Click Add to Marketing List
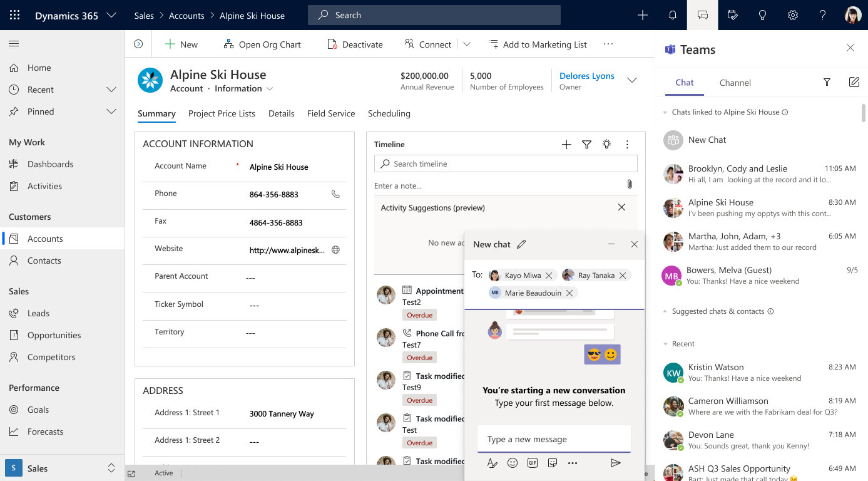868x481 pixels. (x=537, y=44)
